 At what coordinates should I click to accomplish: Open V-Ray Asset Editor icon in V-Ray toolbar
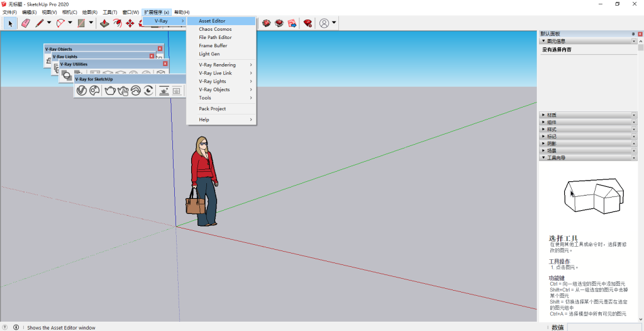[81, 91]
